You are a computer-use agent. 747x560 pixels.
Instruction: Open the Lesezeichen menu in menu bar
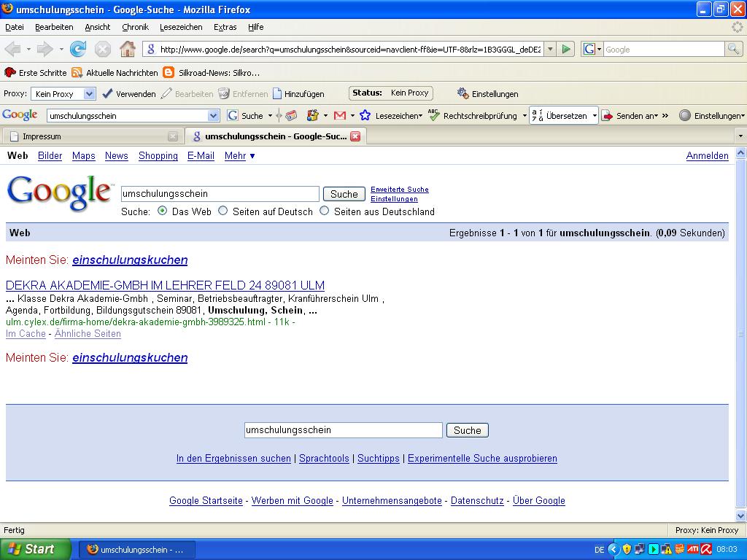(181, 27)
